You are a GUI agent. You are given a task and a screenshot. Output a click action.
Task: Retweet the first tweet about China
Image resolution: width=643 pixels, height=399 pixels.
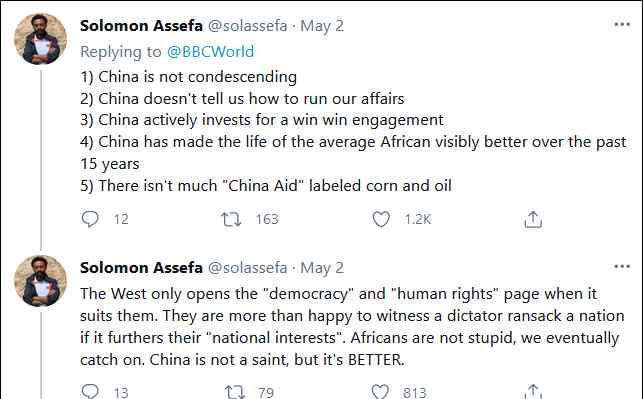coord(231,219)
